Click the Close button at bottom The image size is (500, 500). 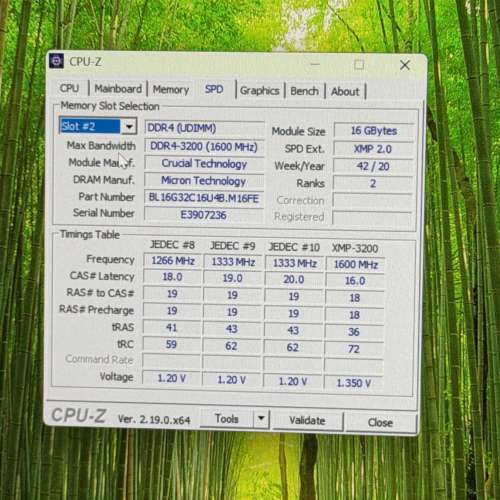pos(380,422)
